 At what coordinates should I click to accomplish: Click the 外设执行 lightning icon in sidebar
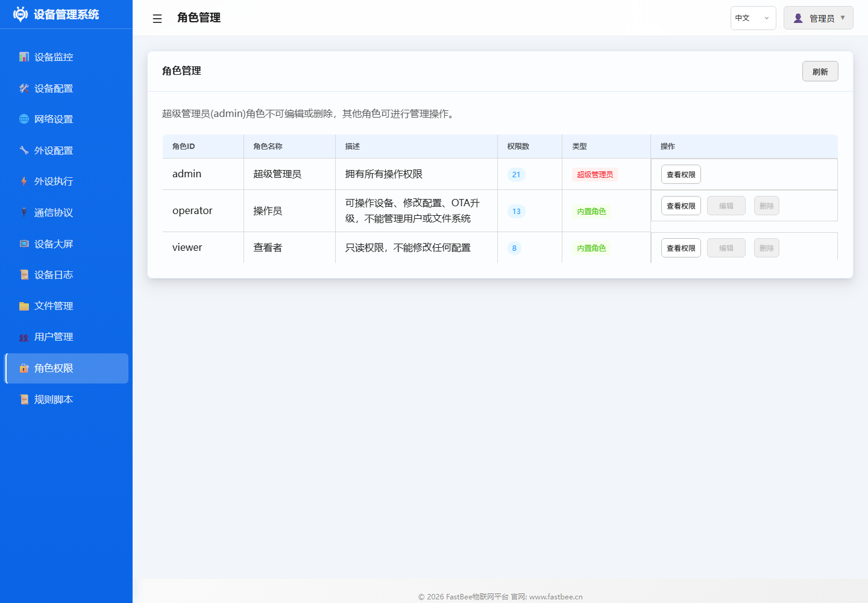24,181
